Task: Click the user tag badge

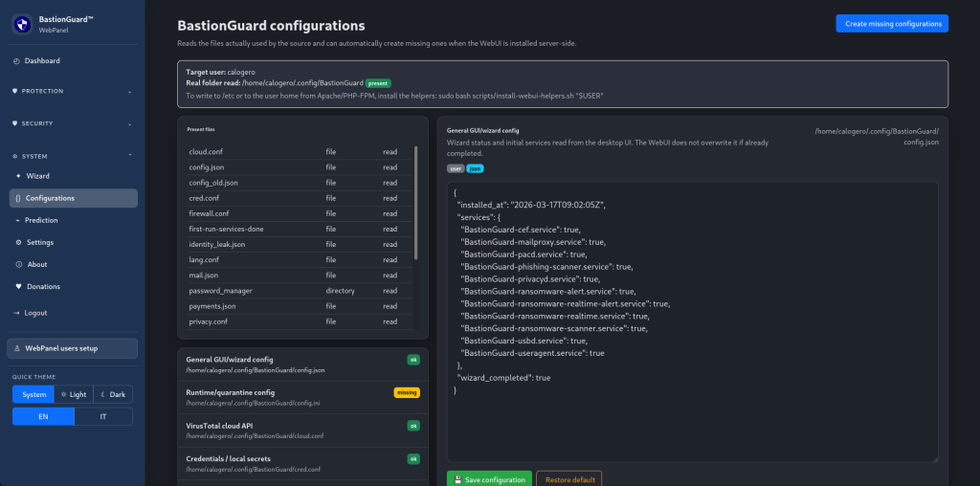Action: [x=455, y=168]
